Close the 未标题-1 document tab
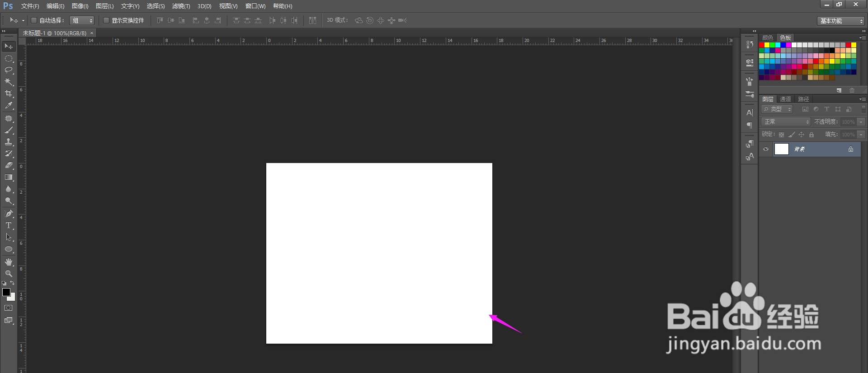The height and width of the screenshot is (373, 868). tap(92, 33)
